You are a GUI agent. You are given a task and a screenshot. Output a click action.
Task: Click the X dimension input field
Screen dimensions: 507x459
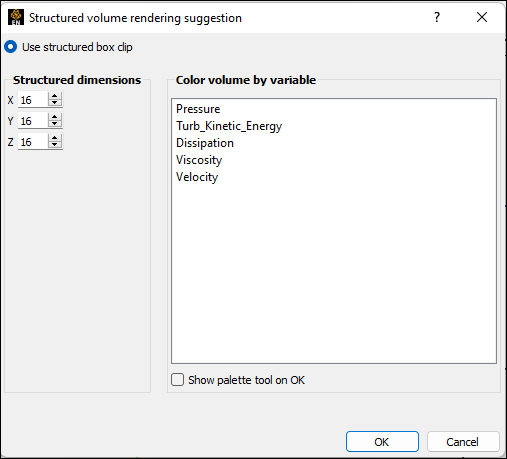tap(33, 100)
